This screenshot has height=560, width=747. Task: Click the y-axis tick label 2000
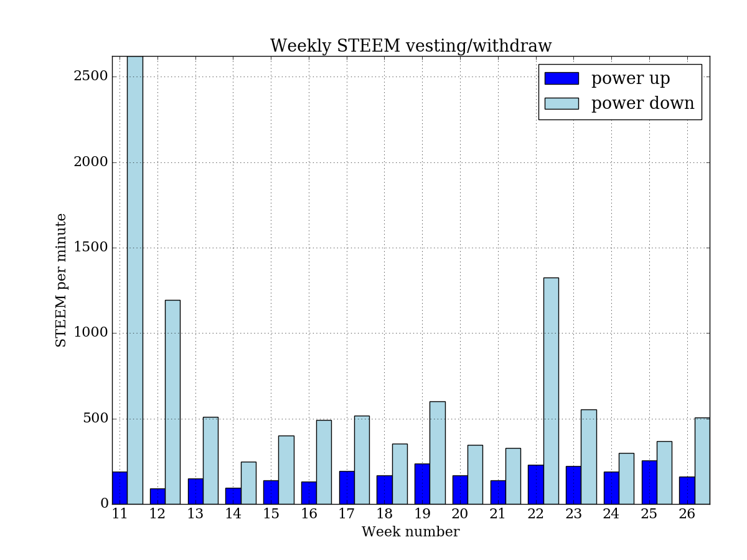(x=91, y=162)
